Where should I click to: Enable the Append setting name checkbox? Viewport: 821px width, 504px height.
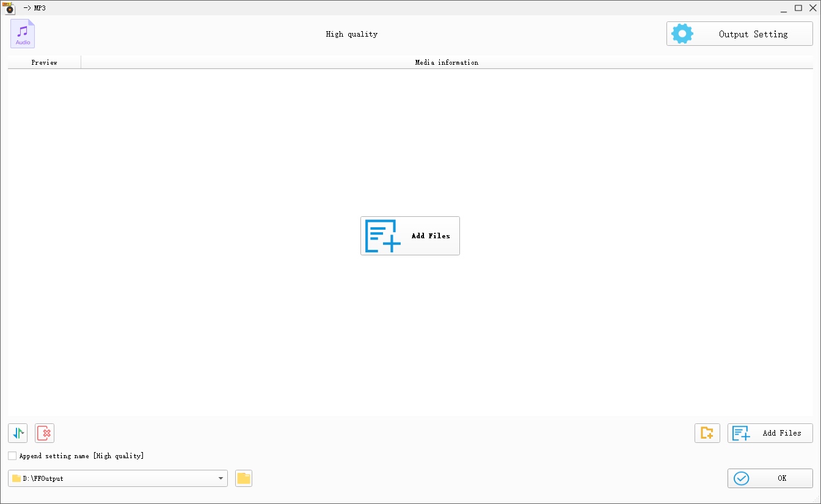(12, 456)
